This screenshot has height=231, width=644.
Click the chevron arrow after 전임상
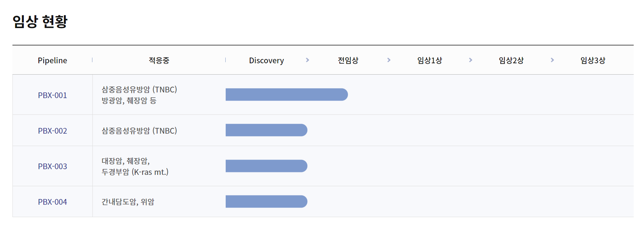tap(389, 60)
